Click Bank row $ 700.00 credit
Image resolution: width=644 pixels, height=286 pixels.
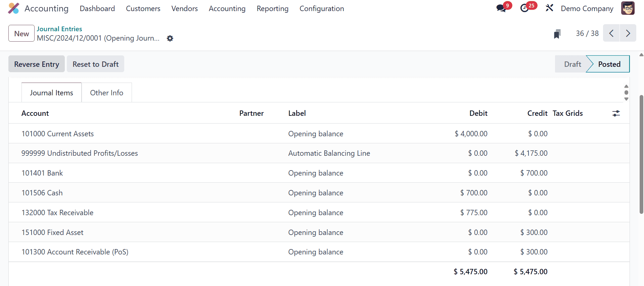(534, 173)
